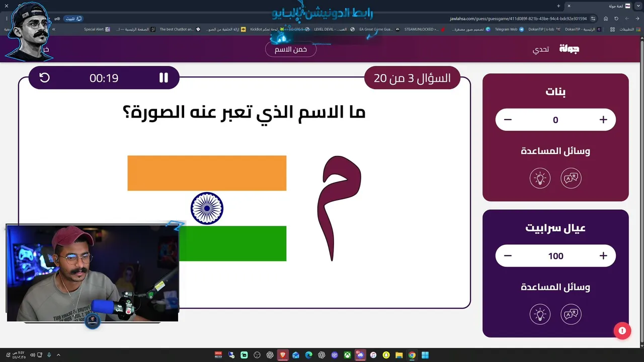Click the Arabic letter م clue
Viewport: 644px width, 362px height.
(339, 208)
